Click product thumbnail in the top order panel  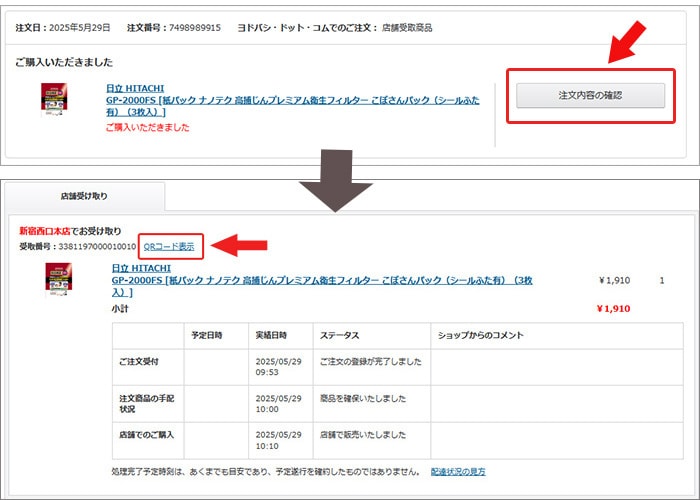click(x=54, y=99)
